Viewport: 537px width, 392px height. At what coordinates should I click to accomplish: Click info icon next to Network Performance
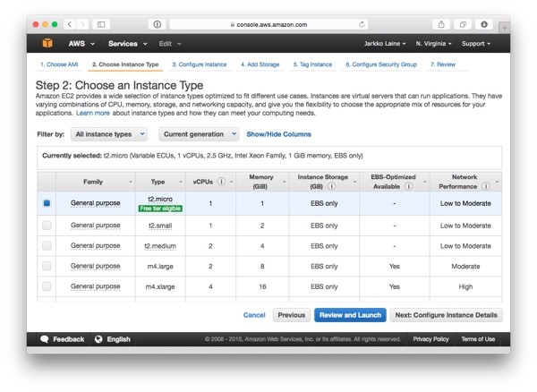pos(486,186)
